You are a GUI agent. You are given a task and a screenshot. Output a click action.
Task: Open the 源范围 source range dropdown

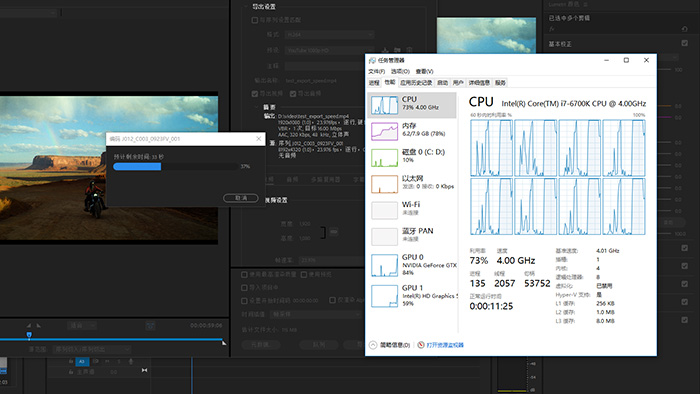(92, 349)
